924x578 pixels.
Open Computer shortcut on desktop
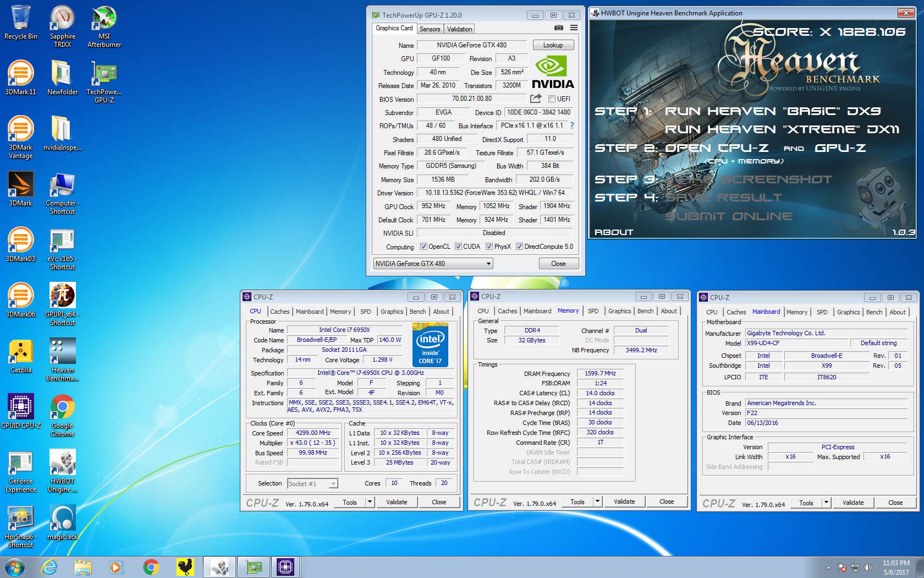(x=62, y=193)
